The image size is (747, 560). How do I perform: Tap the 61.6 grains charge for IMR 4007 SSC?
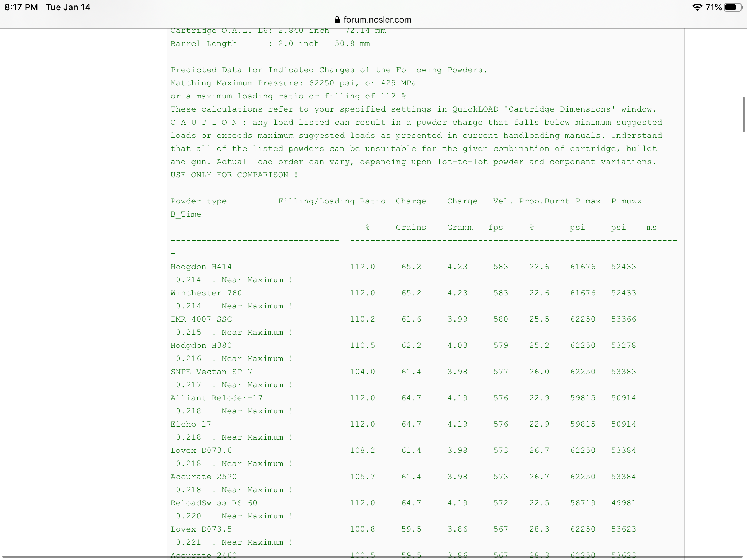(411, 319)
